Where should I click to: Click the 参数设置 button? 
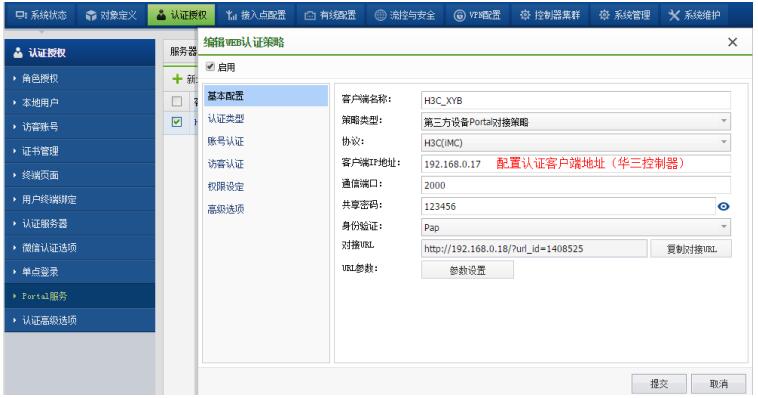pos(467,270)
